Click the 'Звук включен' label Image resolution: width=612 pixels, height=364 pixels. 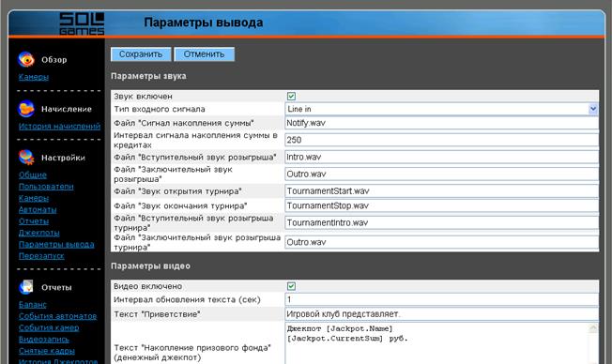(x=143, y=96)
